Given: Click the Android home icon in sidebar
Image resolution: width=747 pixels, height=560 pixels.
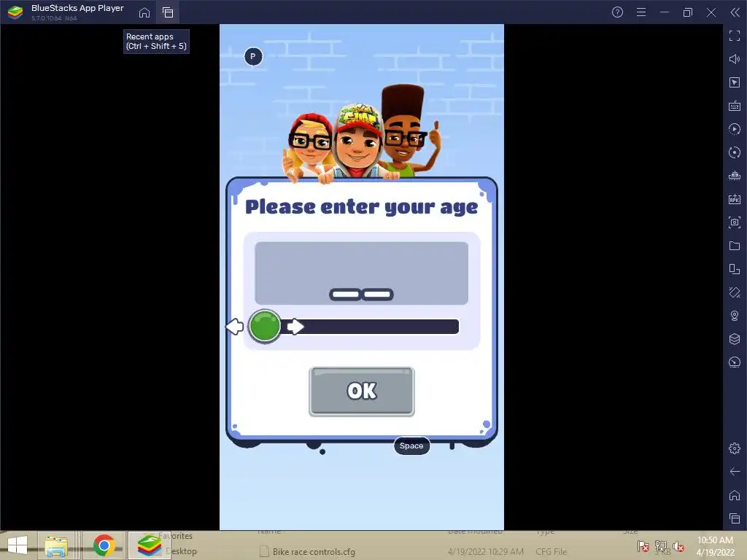Looking at the screenshot, I should click(x=735, y=495).
